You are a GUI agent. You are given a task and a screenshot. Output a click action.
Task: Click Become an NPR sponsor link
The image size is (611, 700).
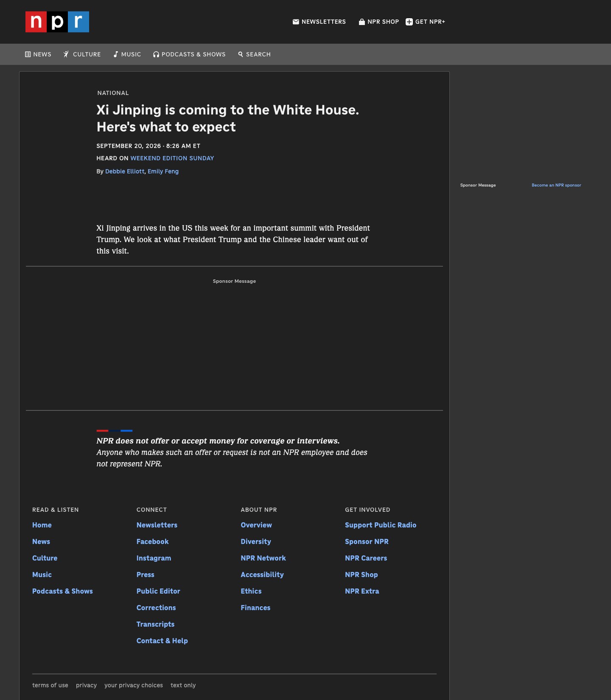point(556,185)
